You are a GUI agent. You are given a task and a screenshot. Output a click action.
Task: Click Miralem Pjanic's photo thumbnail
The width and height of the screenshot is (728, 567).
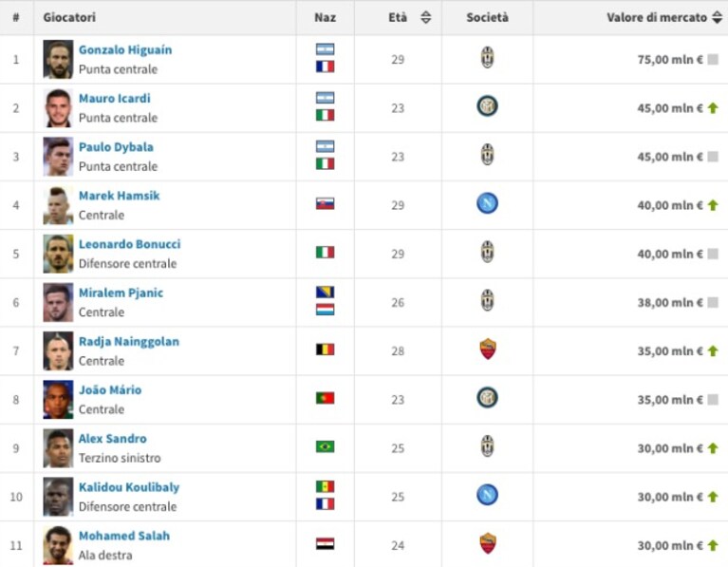pyautogui.click(x=58, y=302)
